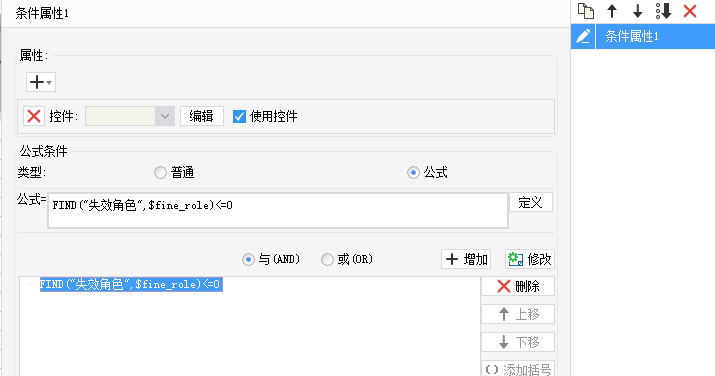Click pencil edit icon beside 条件属性1
715x376 pixels.
[583, 36]
